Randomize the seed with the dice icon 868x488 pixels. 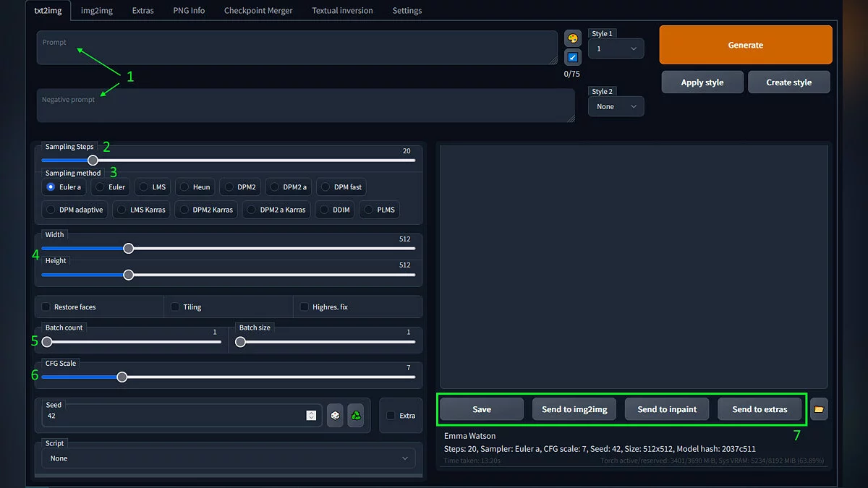335,416
